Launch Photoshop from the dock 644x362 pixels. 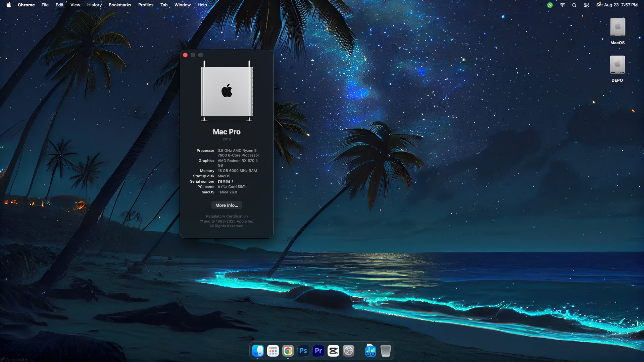click(303, 351)
